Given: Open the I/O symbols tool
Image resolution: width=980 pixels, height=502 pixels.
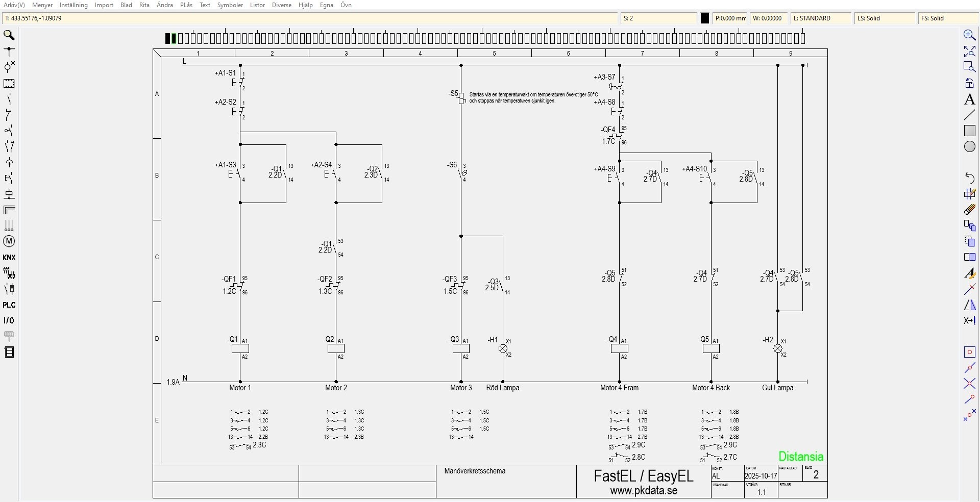Looking at the screenshot, I should click(9, 321).
